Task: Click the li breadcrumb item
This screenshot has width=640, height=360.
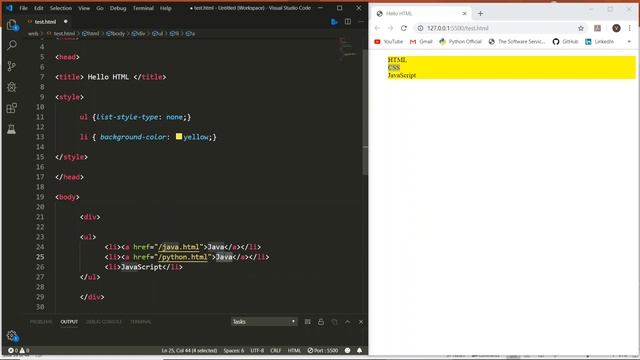Action: pyautogui.click(x=174, y=34)
